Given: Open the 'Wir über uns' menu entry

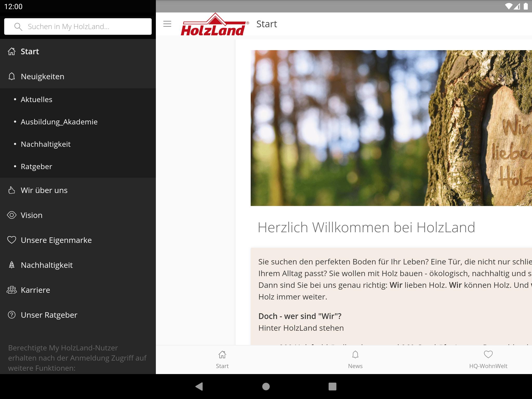Looking at the screenshot, I should point(78,190).
